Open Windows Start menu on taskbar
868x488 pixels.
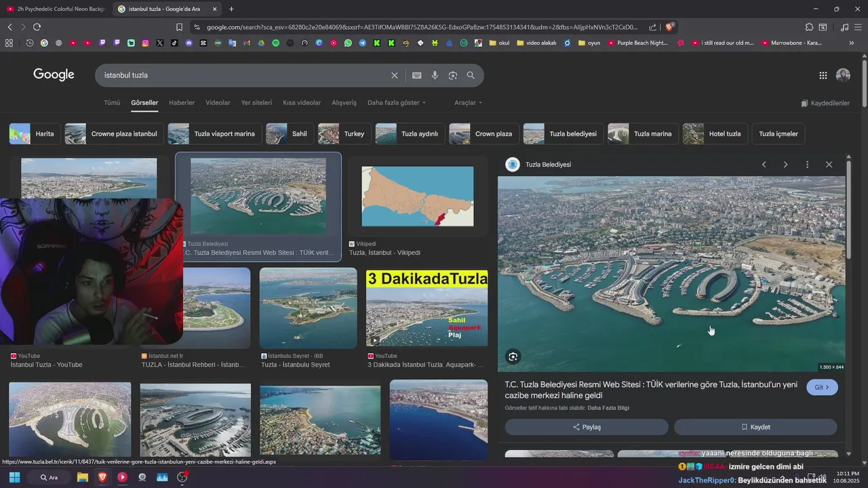(x=14, y=477)
